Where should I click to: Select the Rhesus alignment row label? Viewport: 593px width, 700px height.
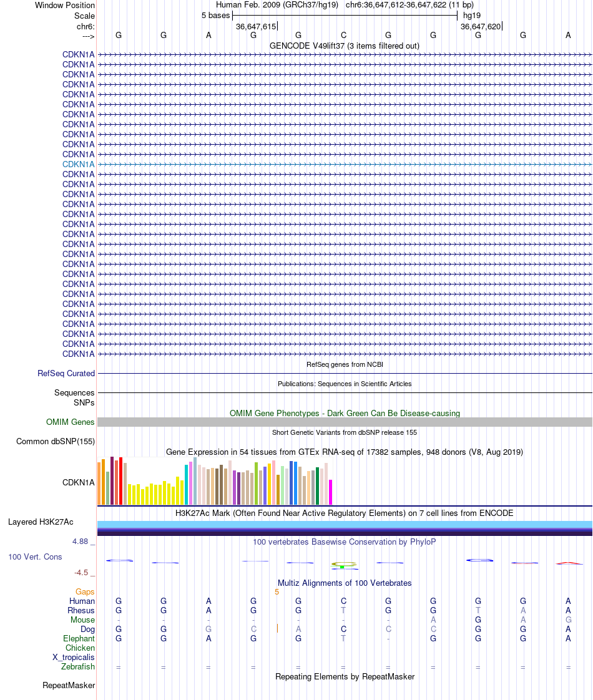pos(81,610)
